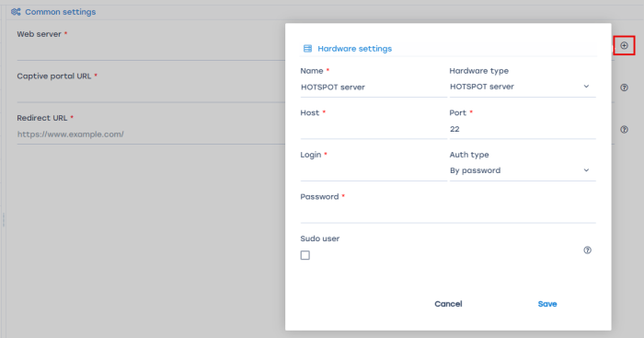The image size is (644, 338).
Task: Open help icon beside Captive portal URL
Action: [624, 87]
